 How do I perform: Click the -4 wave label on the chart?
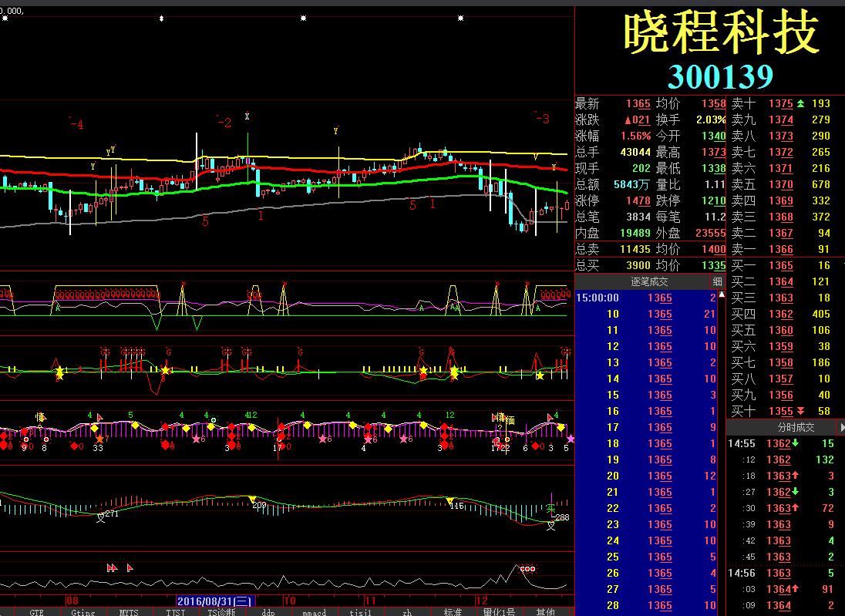point(77,124)
